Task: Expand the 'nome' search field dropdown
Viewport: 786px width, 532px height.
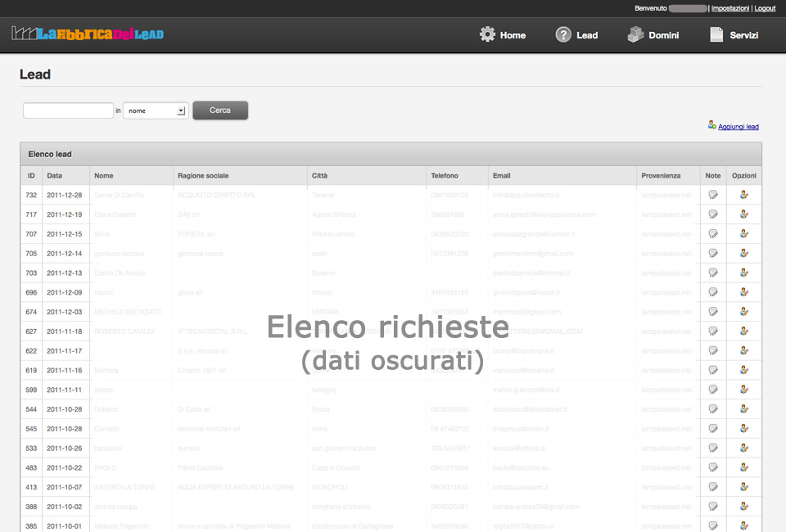Action: point(181,110)
